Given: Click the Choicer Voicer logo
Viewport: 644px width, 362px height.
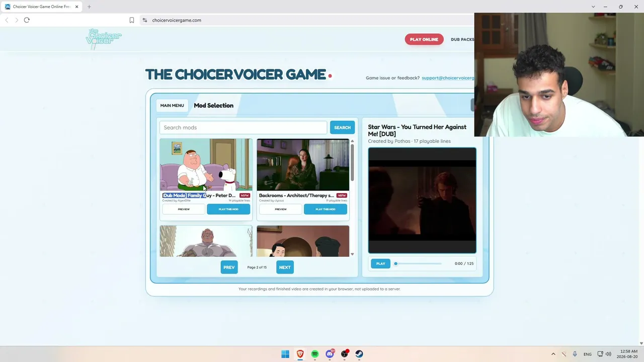Looking at the screenshot, I should pos(104,39).
